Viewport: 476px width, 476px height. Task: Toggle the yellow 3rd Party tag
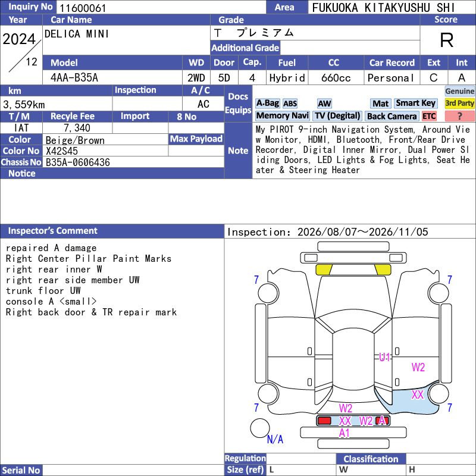tap(459, 104)
